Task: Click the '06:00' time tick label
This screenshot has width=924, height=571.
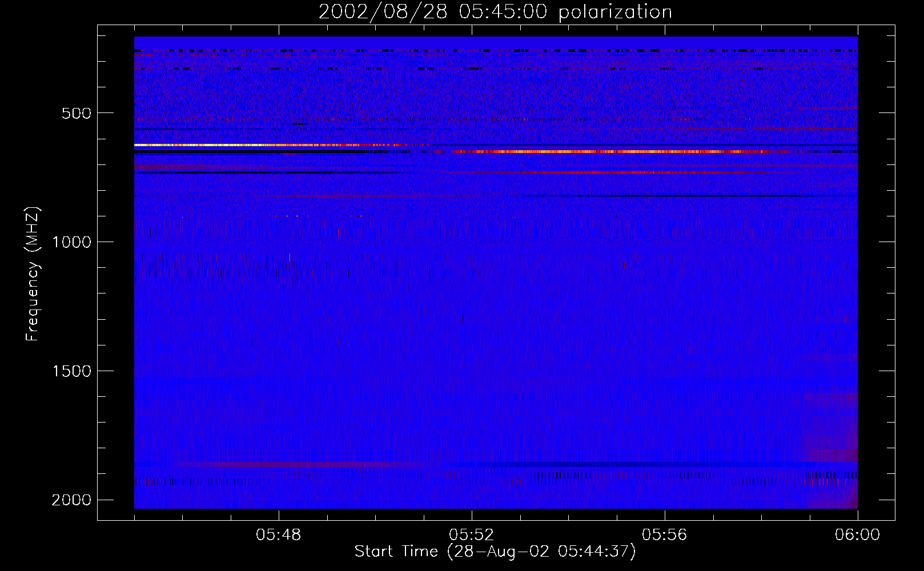Action: (857, 536)
